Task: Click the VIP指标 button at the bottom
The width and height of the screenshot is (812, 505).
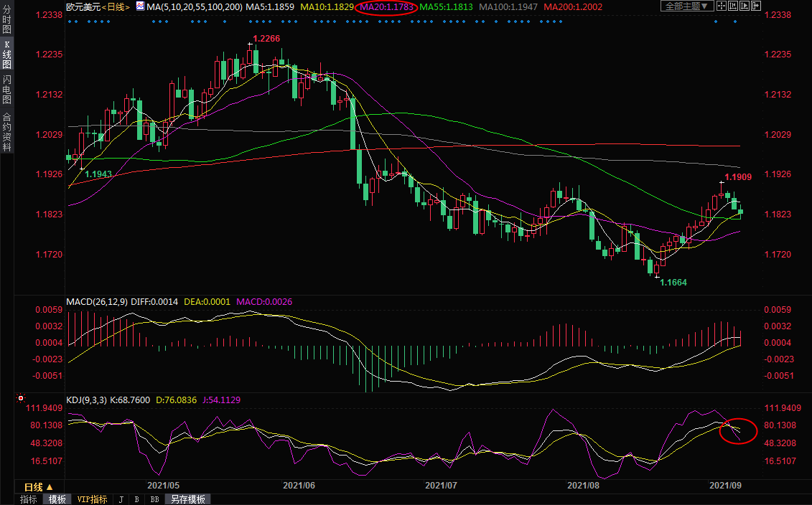Action: [x=92, y=499]
